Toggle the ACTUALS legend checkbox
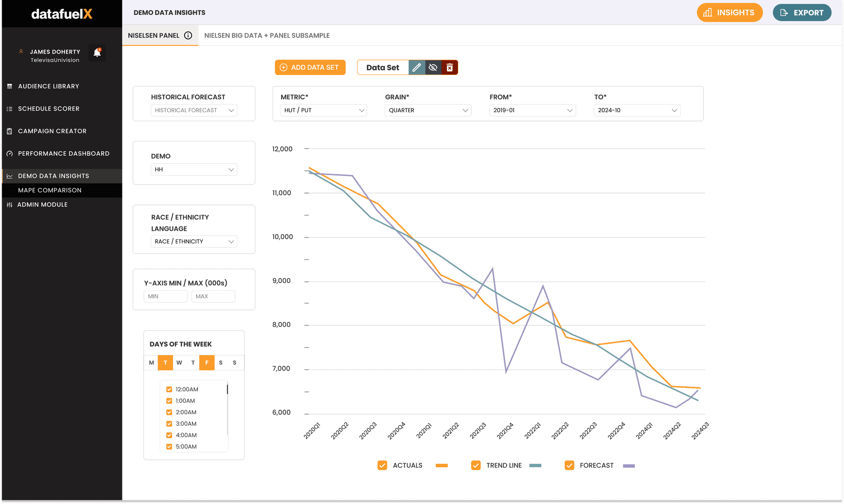The image size is (844, 504). (382, 465)
